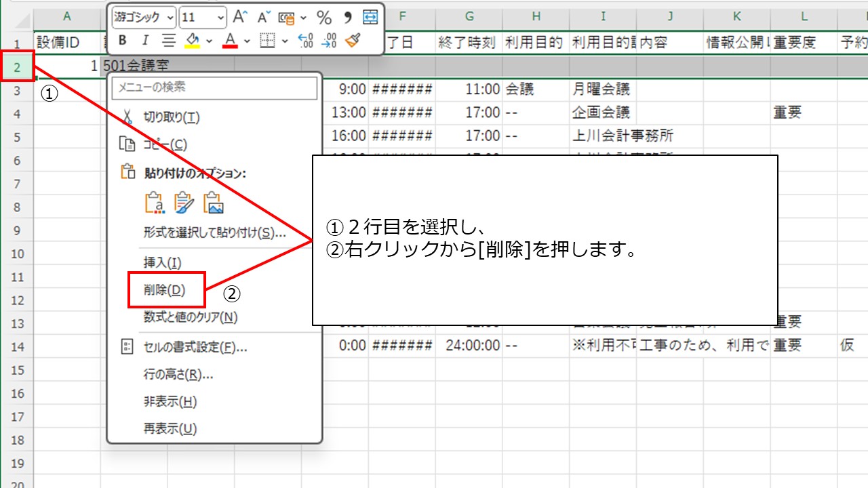Select the row 1 header

pos(17,42)
